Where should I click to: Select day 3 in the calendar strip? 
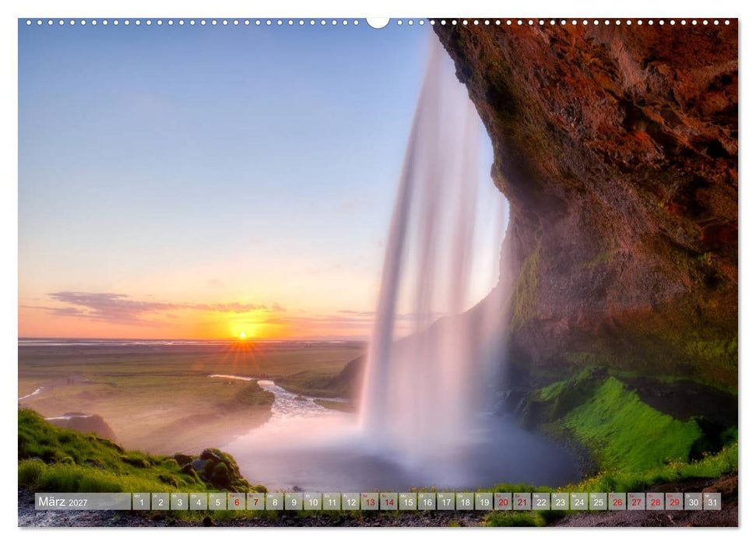[x=179, y=501]
